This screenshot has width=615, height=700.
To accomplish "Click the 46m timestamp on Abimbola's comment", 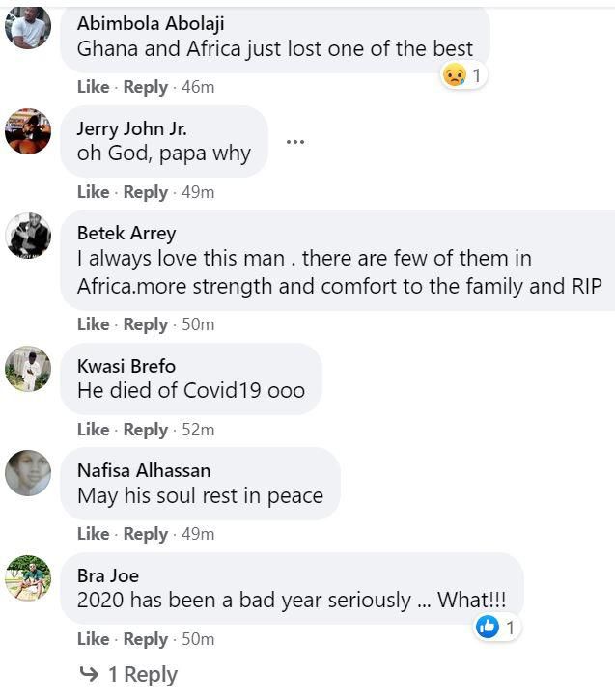I will click(197, 87).
